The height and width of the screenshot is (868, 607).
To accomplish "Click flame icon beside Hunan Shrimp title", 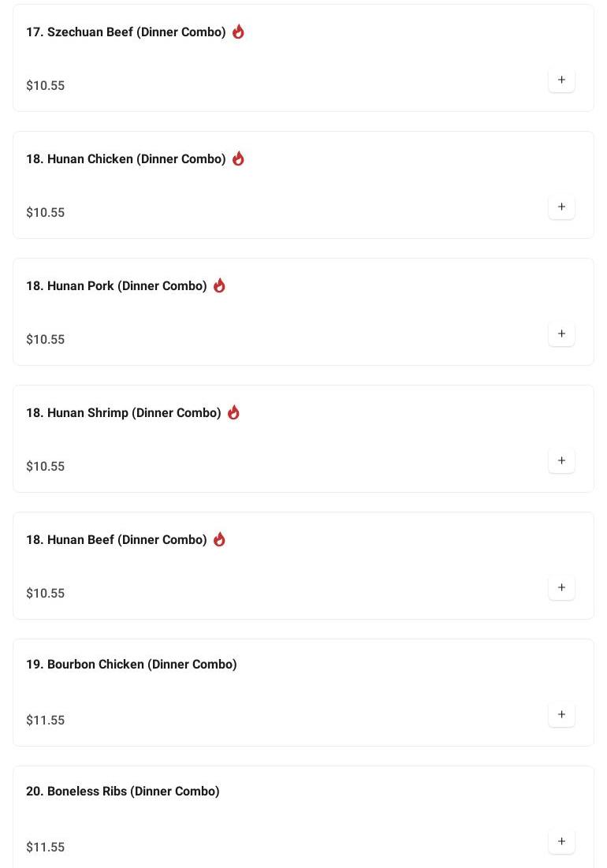I will click(233, 412).
